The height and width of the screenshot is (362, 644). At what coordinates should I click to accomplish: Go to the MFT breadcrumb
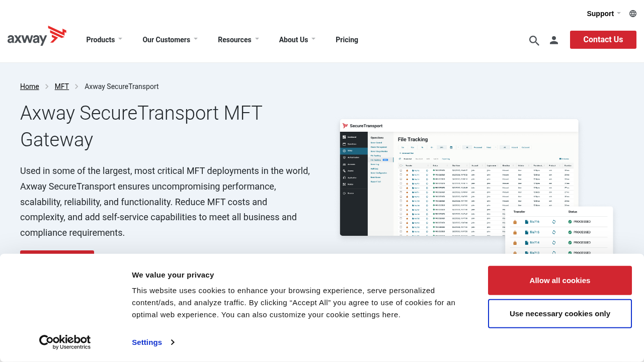click(62, 86)
